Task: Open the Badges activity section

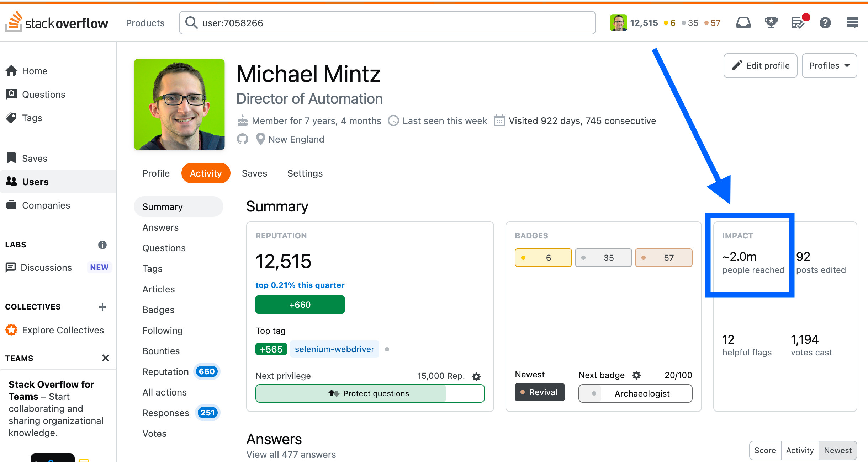Action: coord(158,310)
